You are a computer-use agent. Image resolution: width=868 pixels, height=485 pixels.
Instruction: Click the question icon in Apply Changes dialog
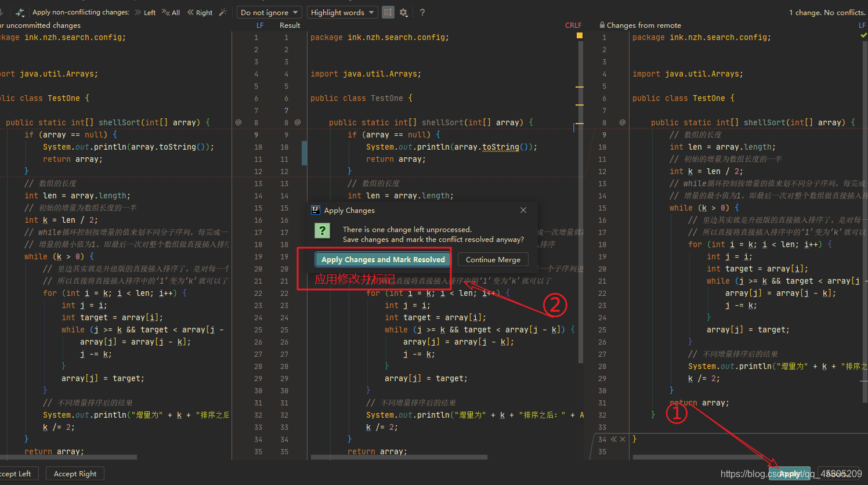coord(322,230)
